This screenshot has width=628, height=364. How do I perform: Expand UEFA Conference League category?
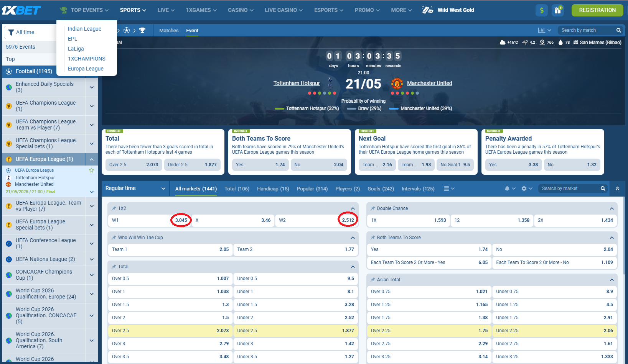point(92,244)
